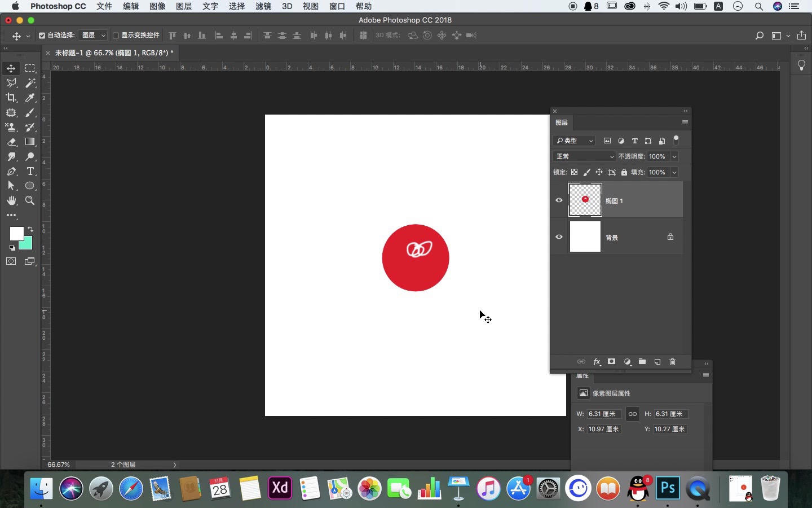Open the fx layer style menu
This screenshot has height=508, width=812.
597,362
